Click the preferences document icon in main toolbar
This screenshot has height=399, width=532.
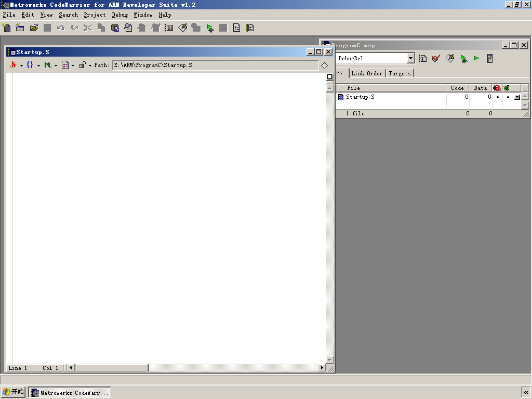237,28
